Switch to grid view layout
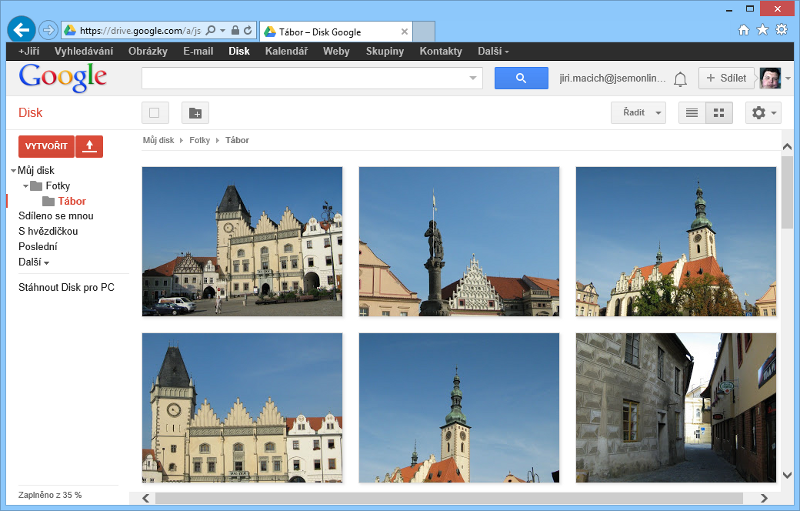800x511 pixels. point(718,113)
